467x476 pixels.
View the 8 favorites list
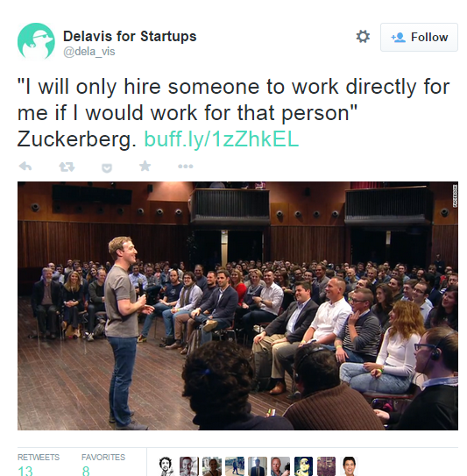[103, 465]
